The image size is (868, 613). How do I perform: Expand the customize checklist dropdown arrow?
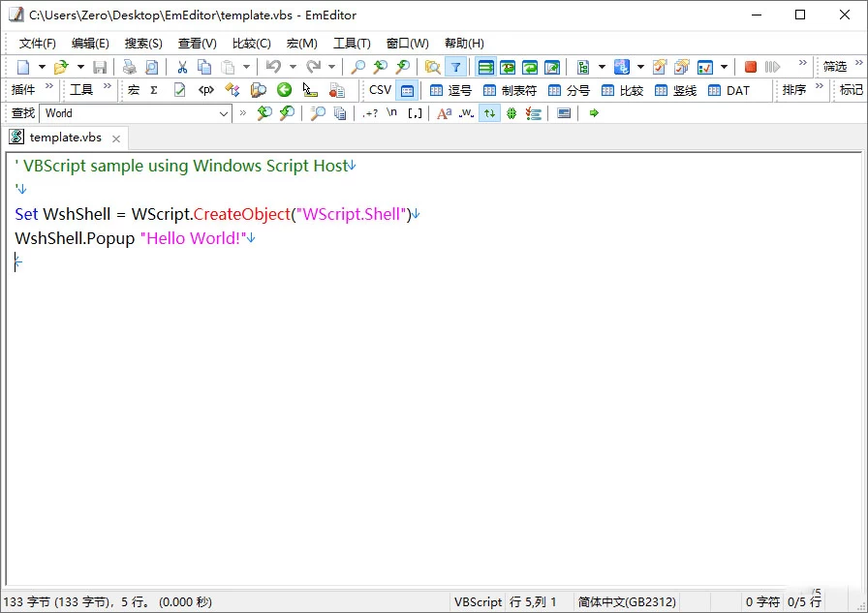pos(724,67)
